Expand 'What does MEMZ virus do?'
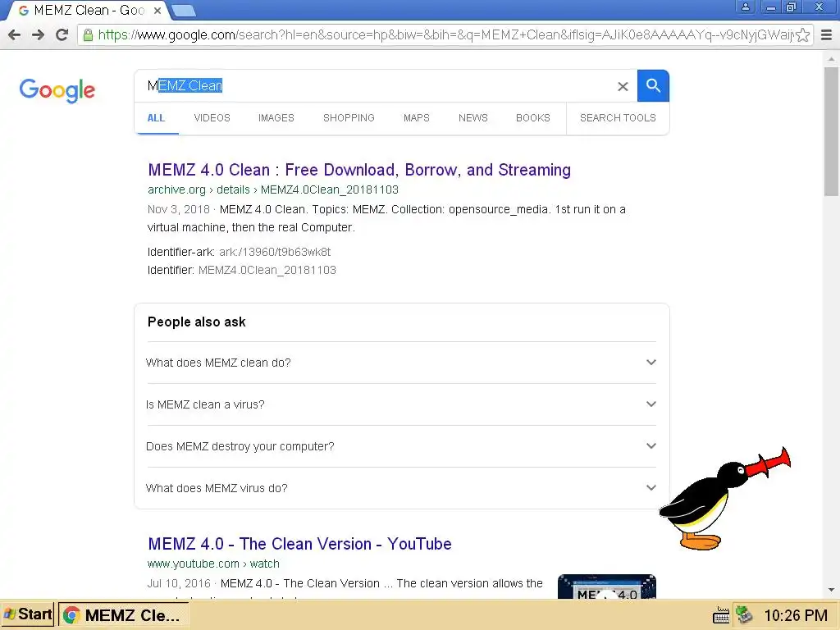The width and height of the screenshot is (840, 630). coord(401,488)
